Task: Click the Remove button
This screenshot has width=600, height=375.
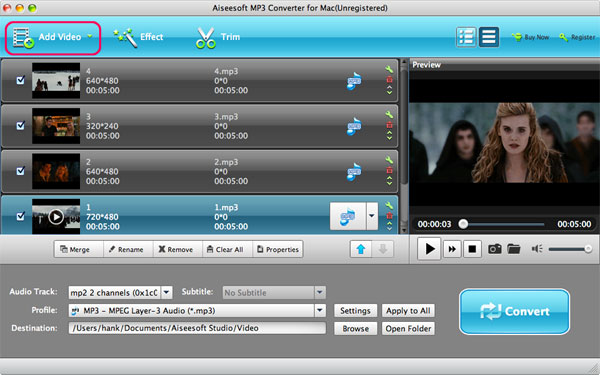Action: [x=178, y=249]
